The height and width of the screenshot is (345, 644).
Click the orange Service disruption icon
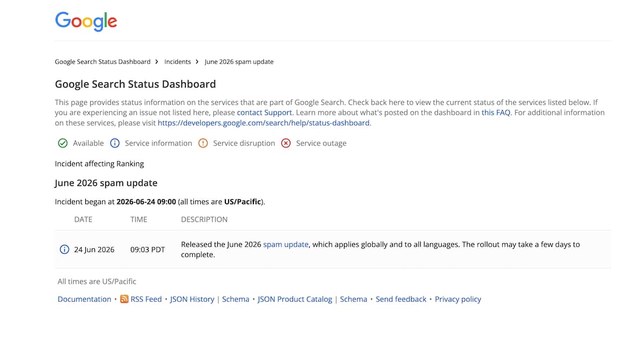tap(203, 143)
